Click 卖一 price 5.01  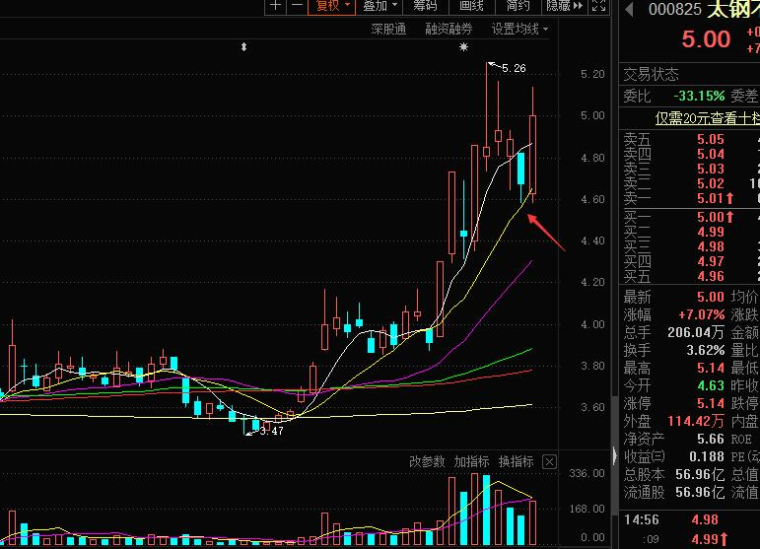click(x=710, y=198)
